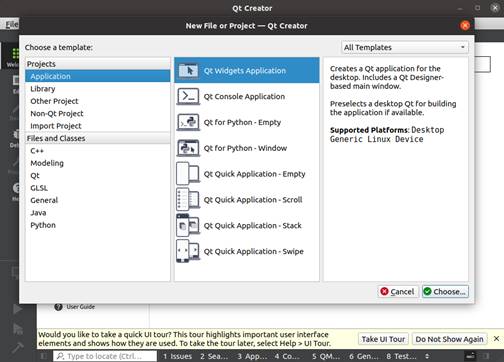Select the C++ files and classes category
Image resolution: width=504 pixels, height=362 pixels.
pyautogui.click(x=98, y=151)
